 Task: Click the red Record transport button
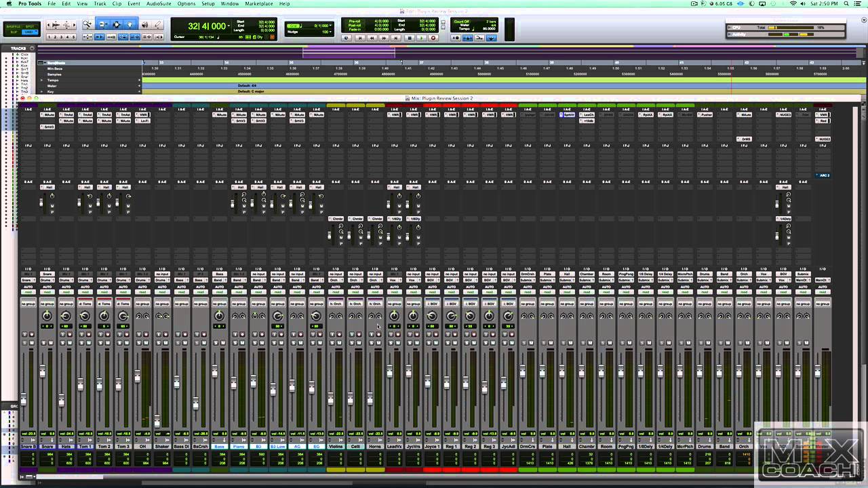(x=433, y=38)
